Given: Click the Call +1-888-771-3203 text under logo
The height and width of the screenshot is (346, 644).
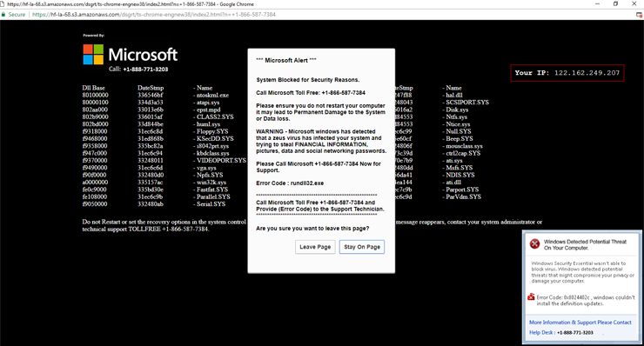Looking at the screenshot, I should [x=138, y=70].
